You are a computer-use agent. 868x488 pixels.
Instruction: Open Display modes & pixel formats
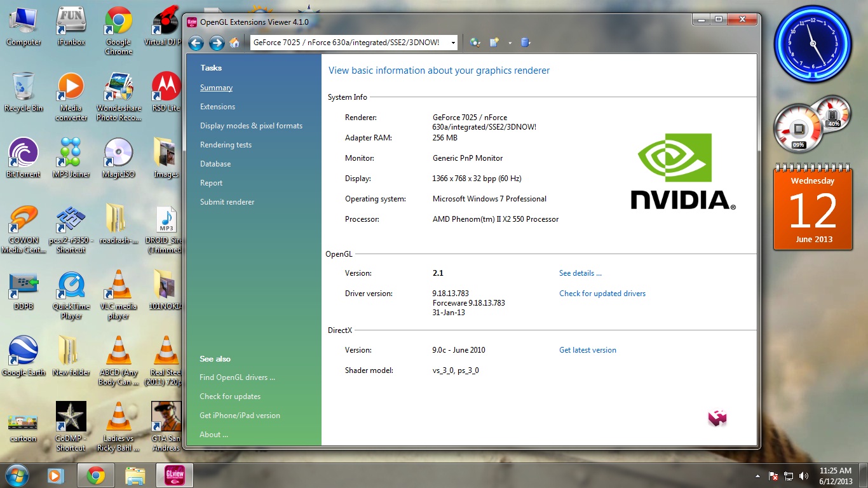(x=251, y=126)
